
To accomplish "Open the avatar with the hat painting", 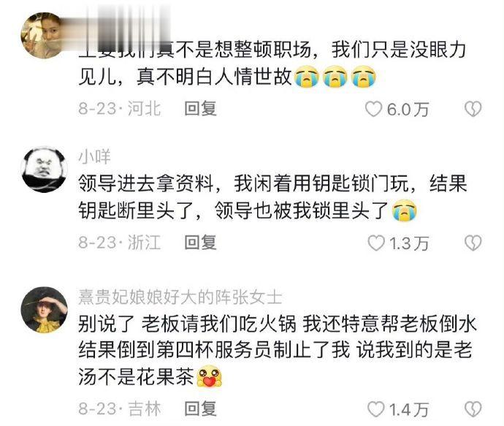I will pyautogui.click(x=45, y=310).
